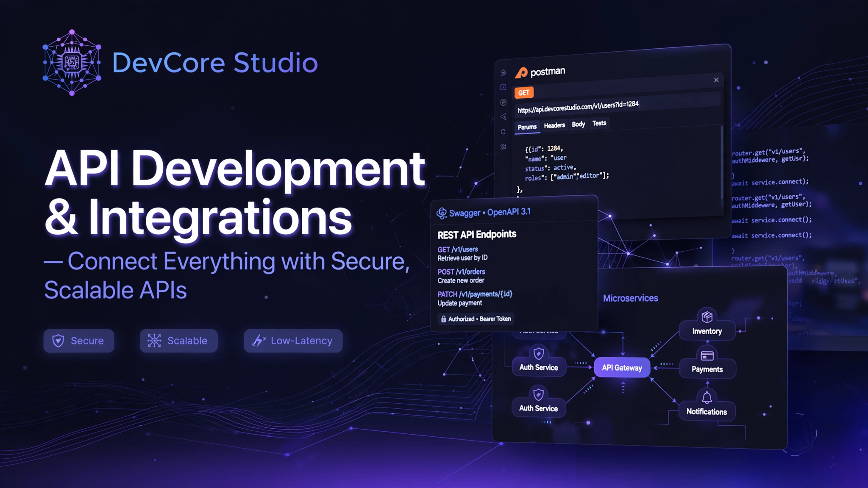Click the api.devcorestudio.com request URL field
This screenshot has width=868, height=488.
point(618,105)
